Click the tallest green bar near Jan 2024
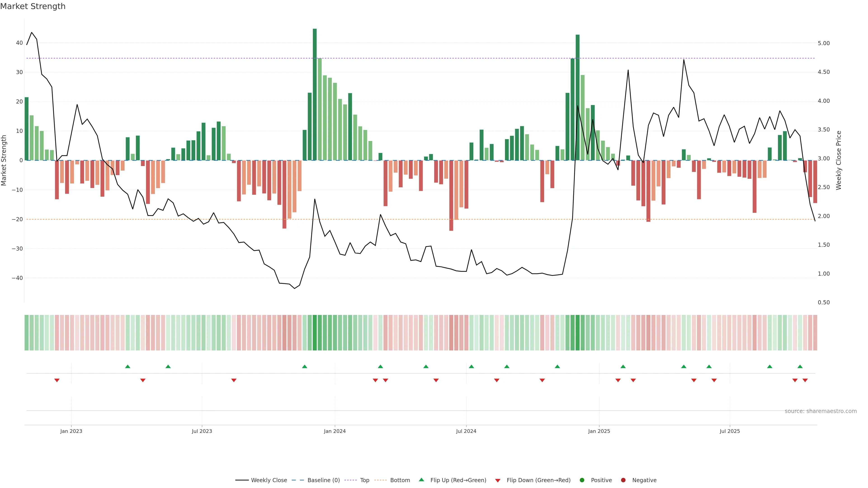Viewport: 868px width, 488px height. point(315,94)
